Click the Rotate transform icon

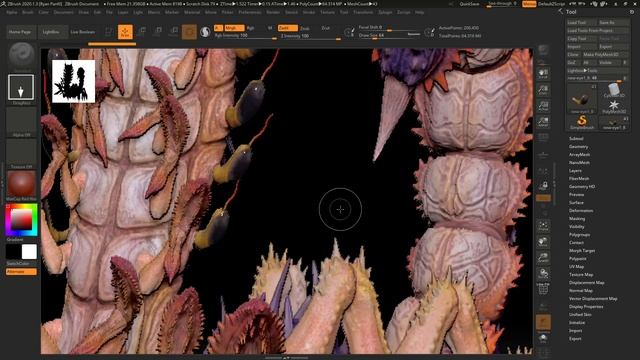pyautogui.click(x=173, y=32)
